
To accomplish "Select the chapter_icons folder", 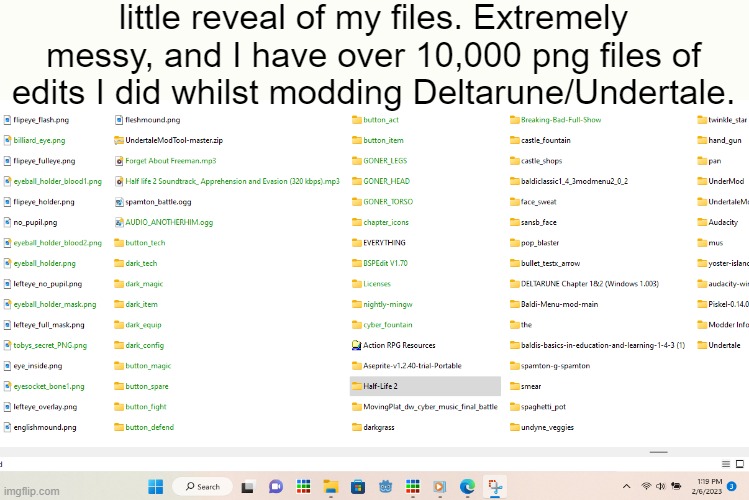I will pyautogui.click(x=380, y=222).
